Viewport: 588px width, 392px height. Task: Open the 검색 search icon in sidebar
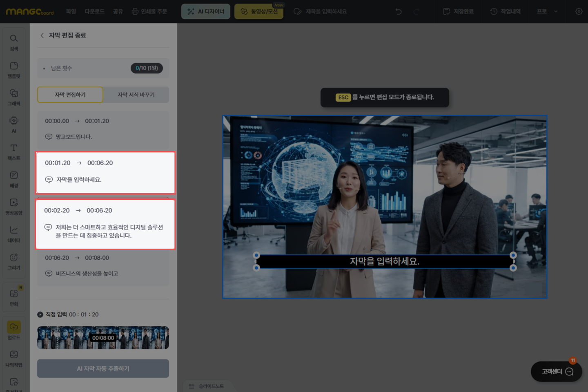click(14, 42)
